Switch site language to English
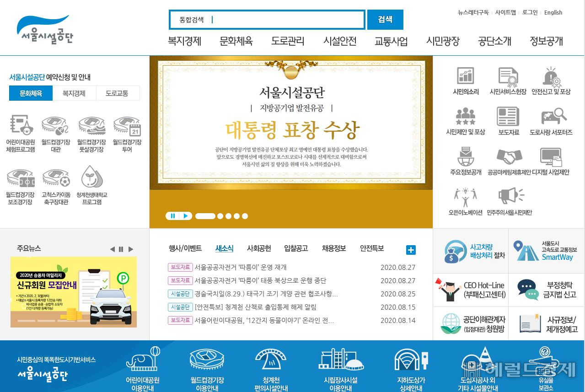The width and height of the screenshot is (585, 392). (553, 12)
